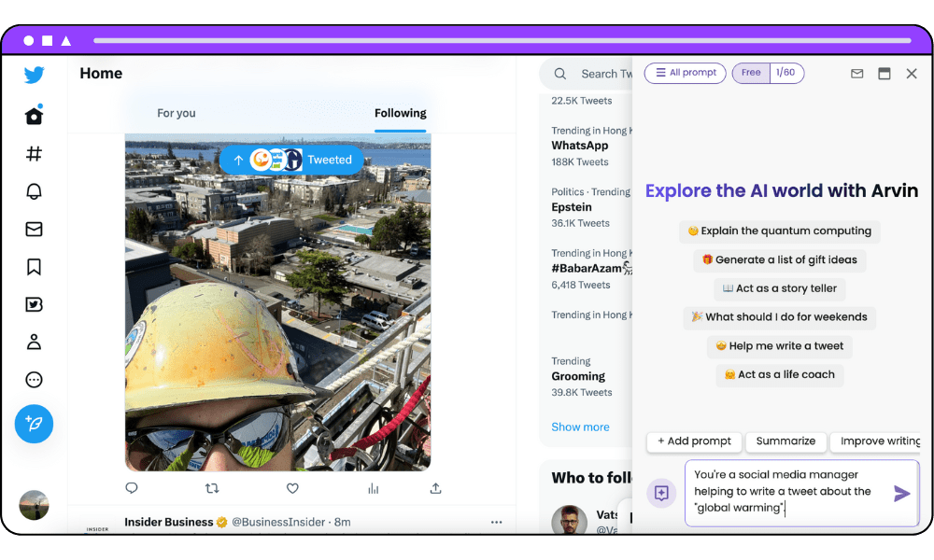Toggle the Free plan usage pill
The image size is (934, 560).
[x=751, y=72]
